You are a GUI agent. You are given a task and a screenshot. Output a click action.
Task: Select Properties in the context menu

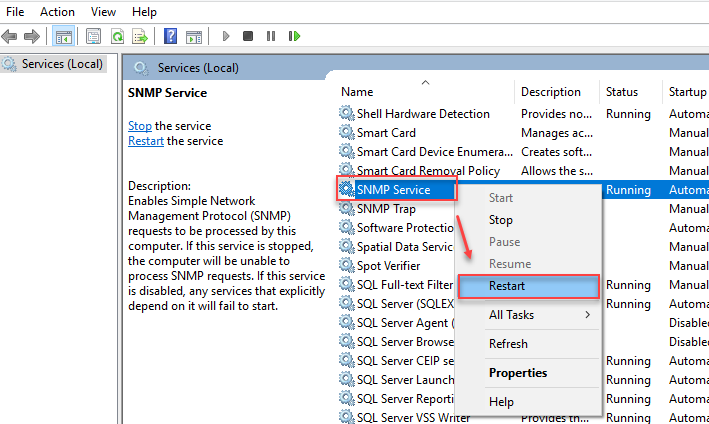point(518,373)
